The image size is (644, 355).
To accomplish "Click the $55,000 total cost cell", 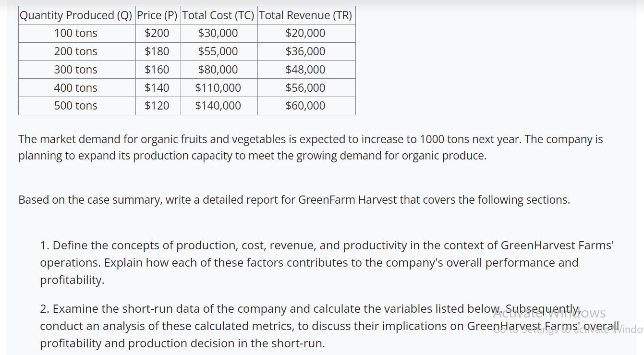I will tap(218, 51).
